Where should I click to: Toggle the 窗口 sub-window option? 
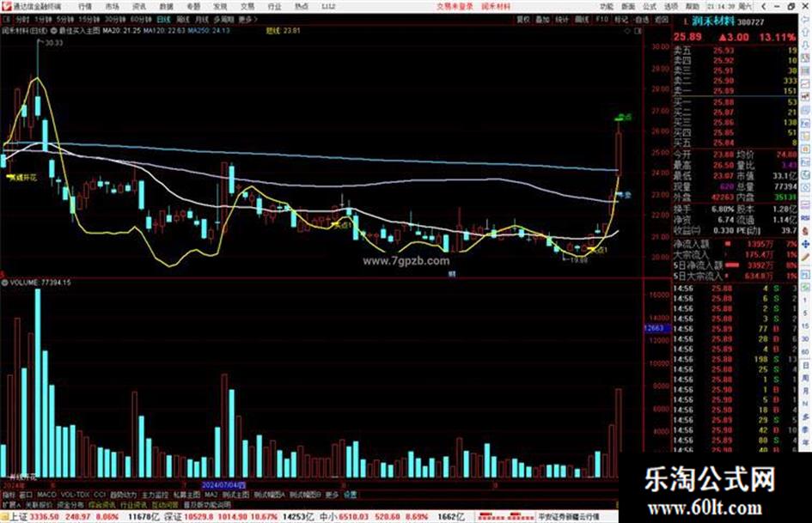click(x=26, y=495)
